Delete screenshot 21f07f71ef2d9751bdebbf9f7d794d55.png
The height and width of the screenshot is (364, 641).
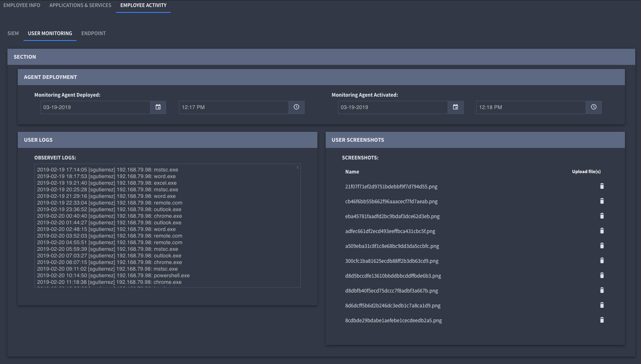(x=602, y=186)
